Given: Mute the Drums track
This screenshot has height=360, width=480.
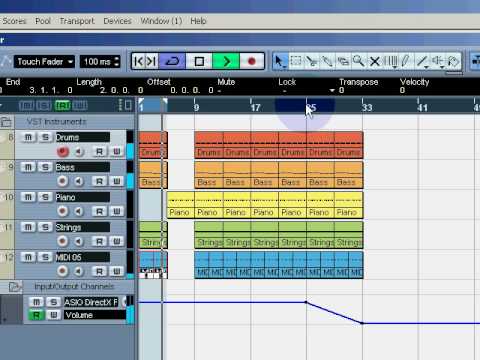Looking at the screenshot, I should pos(28,137).
